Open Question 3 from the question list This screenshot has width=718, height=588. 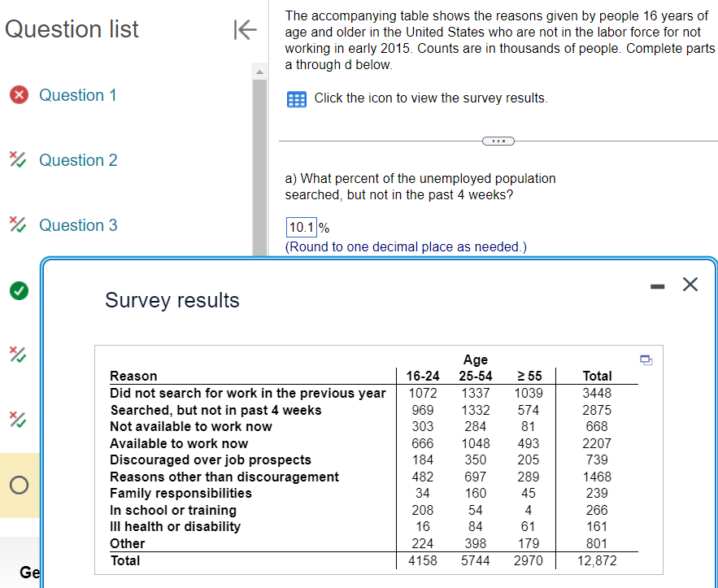click(x=77, y=225)
